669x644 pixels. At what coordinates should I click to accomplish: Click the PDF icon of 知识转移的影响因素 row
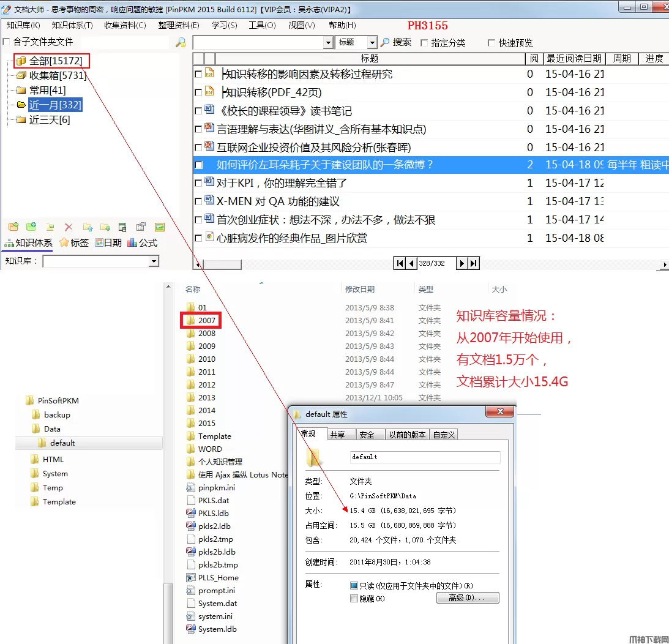209,73
